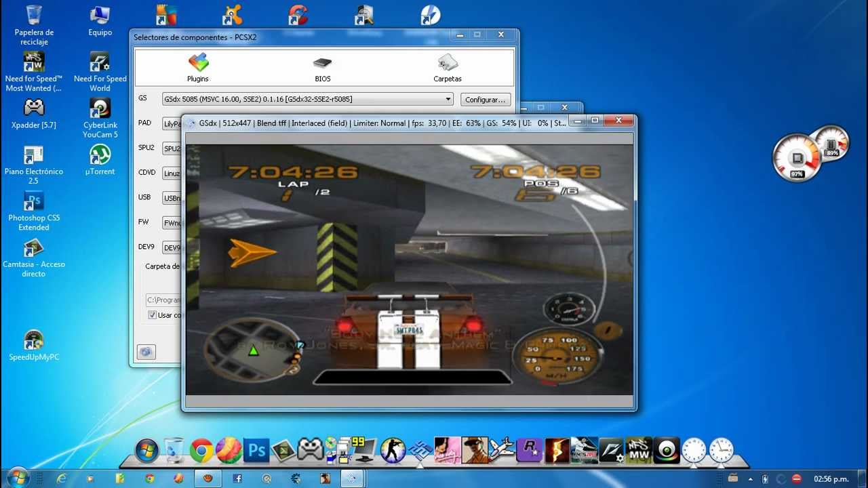The height and width of the screenshot is (488, 868).
Task: Switch to Facebook taskbar item
Action: [x=238, y=479]
